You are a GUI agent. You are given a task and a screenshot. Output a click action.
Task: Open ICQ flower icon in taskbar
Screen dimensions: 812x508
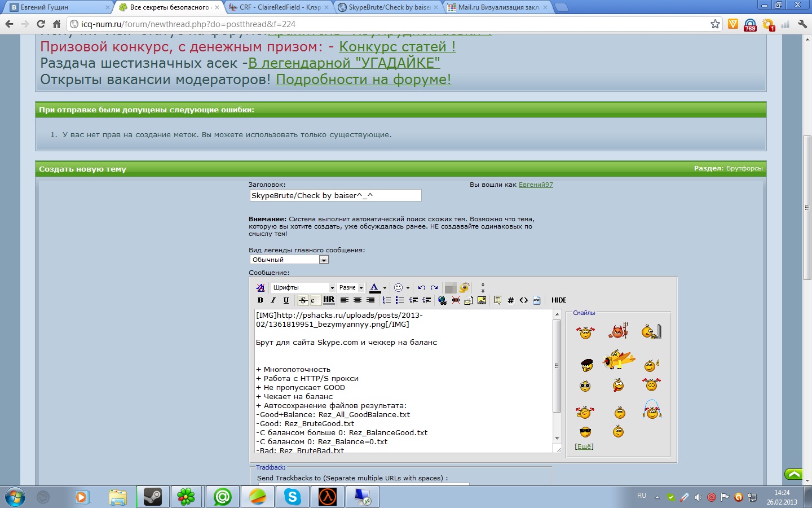click(x=186, y=497)
